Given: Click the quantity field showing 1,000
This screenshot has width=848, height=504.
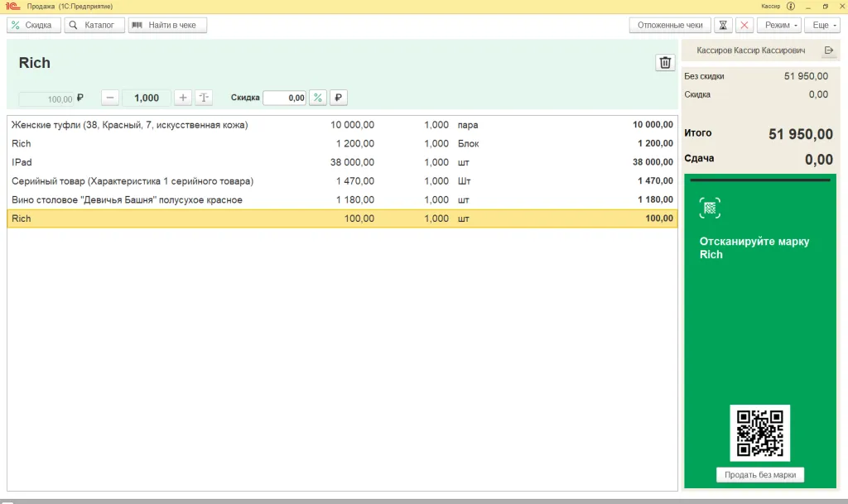Looking at the screenshot, I should [x=147, y=98].
